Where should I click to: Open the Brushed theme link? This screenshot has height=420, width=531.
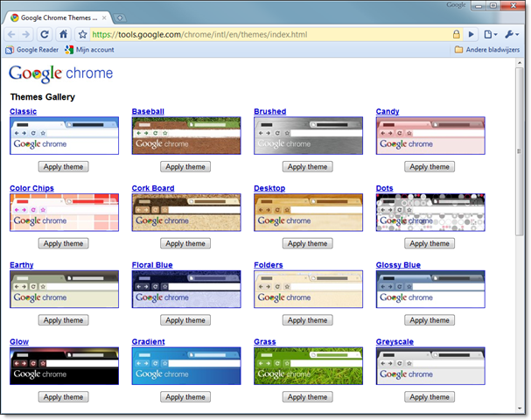click(x=270, y=111)
